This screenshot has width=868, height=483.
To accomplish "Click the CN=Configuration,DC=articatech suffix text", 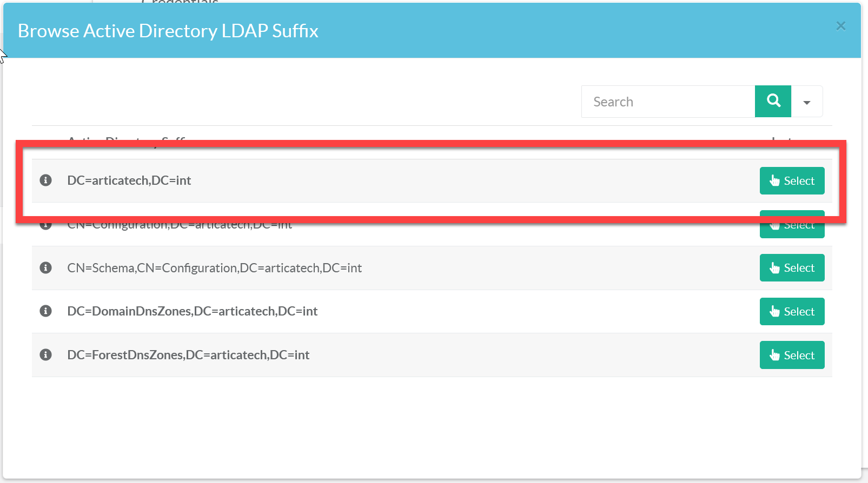I will point(180,226).
